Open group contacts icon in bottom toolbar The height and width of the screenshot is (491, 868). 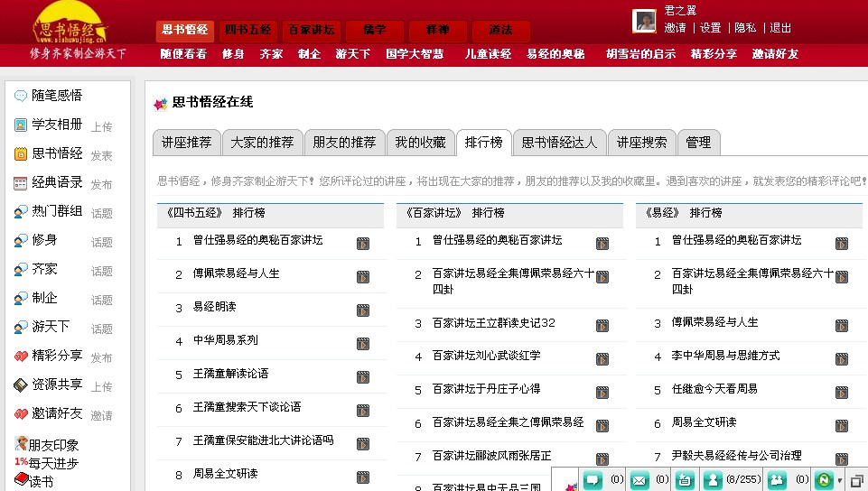pos(777,479)
